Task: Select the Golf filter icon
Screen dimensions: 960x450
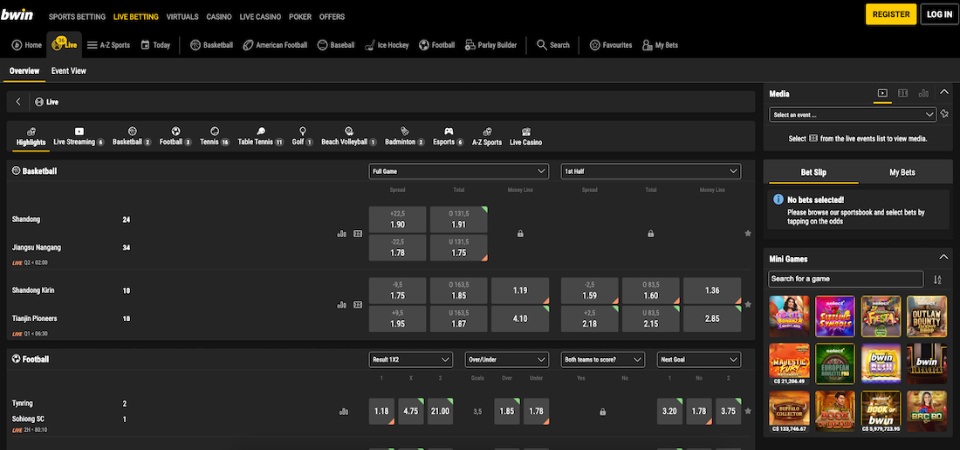Action: point(302,131)
